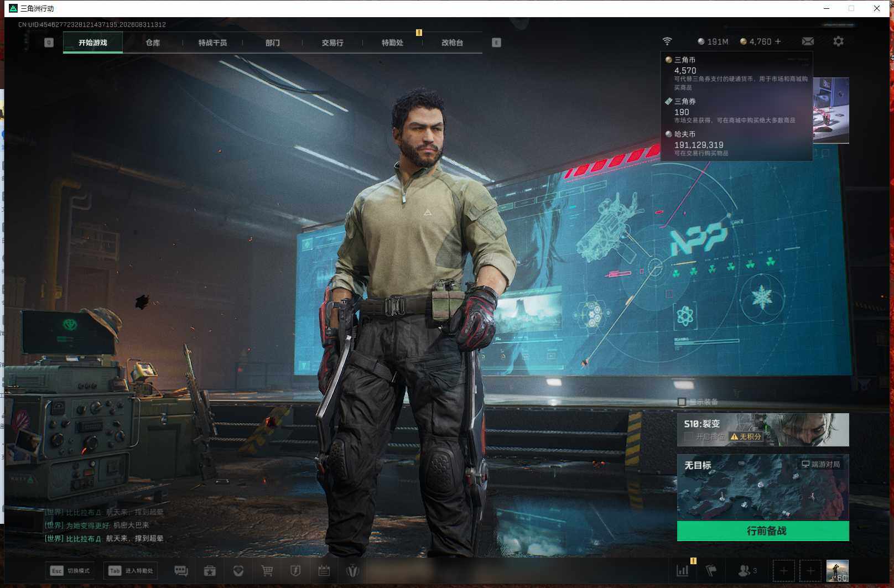Open the friends list icon
Image resolution: width=894 pixels, height=588 pixels.
[x=747, y=571]
